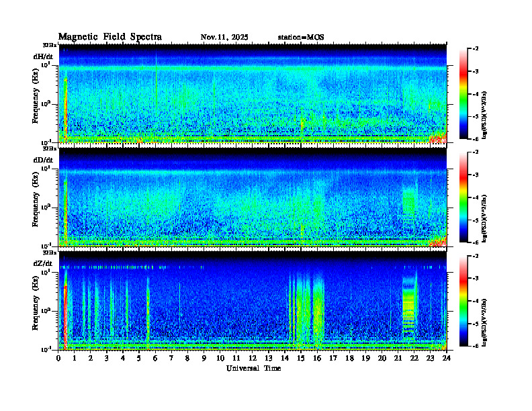
Task: Select the dH/dt panel label
Action: tap(43, 56)
